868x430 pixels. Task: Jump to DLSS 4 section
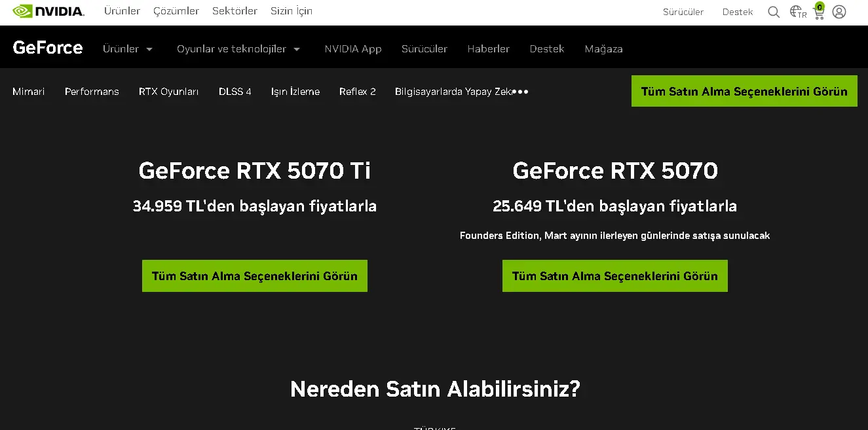coord(235,92)
